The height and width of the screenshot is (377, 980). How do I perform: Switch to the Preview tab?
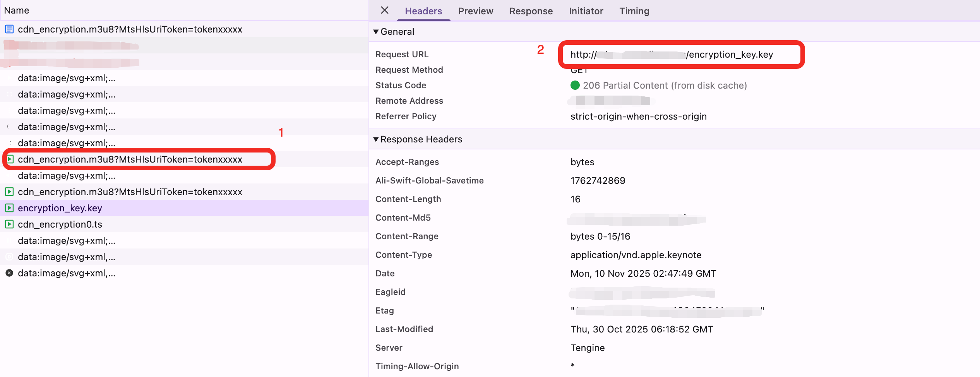476,11
